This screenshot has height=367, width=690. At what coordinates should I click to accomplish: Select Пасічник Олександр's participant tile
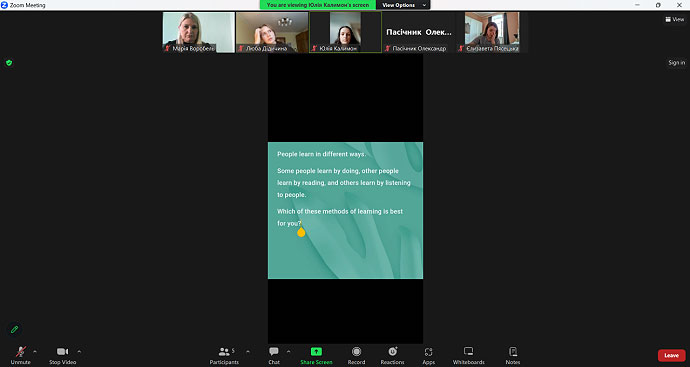click(418, 32)
